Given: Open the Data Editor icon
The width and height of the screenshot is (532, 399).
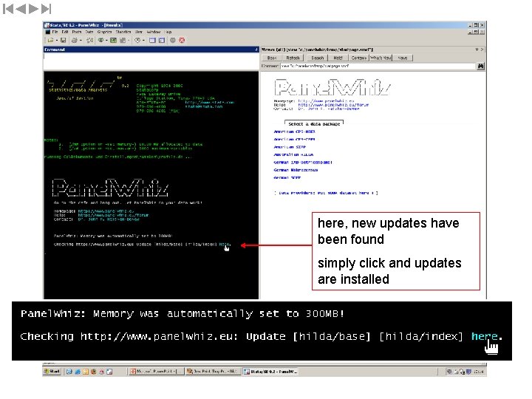Looking at the screenshot, I should point(152,41).
